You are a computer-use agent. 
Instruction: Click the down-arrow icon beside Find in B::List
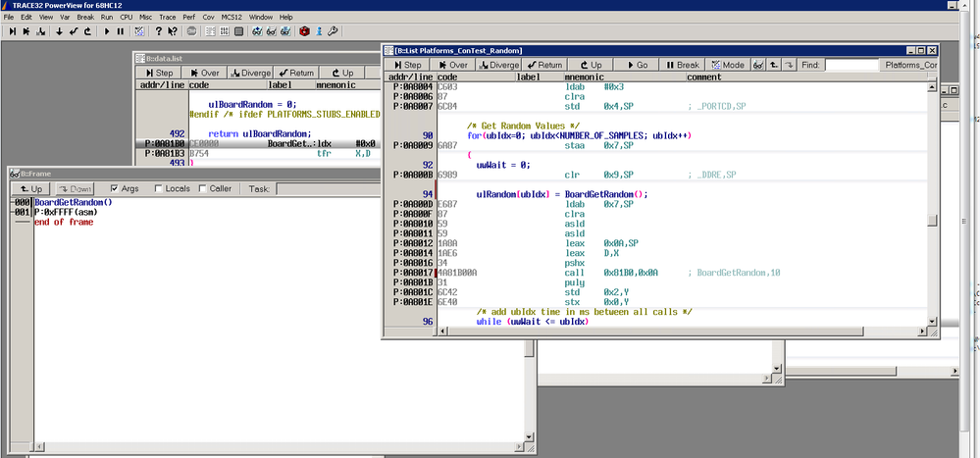tap(790, 65)
